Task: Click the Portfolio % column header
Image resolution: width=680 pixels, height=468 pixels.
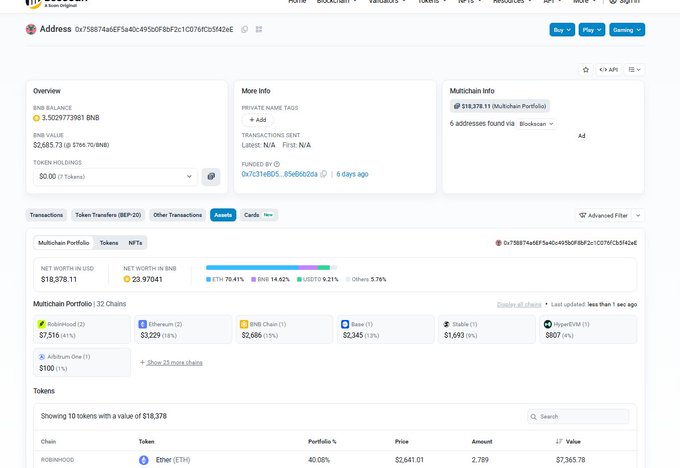Action: tap(322, 442)
